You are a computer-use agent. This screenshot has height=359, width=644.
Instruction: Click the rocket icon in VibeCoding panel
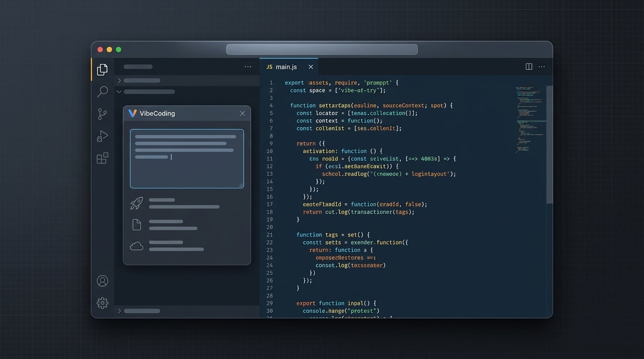(136, 203)
